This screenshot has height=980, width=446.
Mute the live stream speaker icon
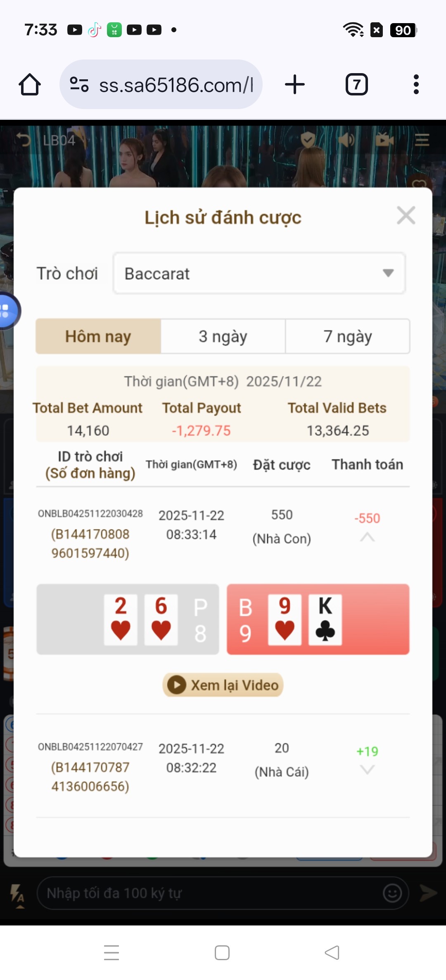click(346, 140)
